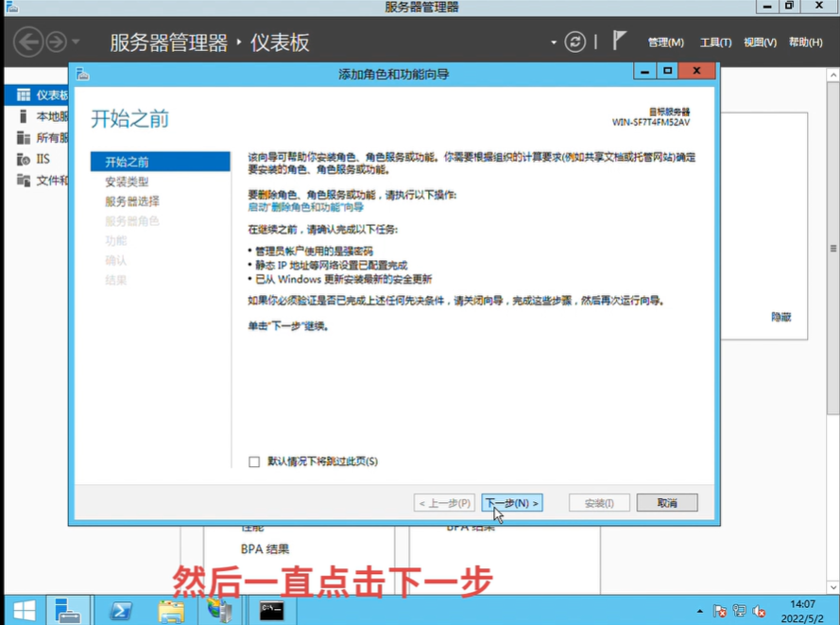Open the dropdown arrow left of refresh icon
This screenshot has width=840, height=625.
click(x=554, y=43)
